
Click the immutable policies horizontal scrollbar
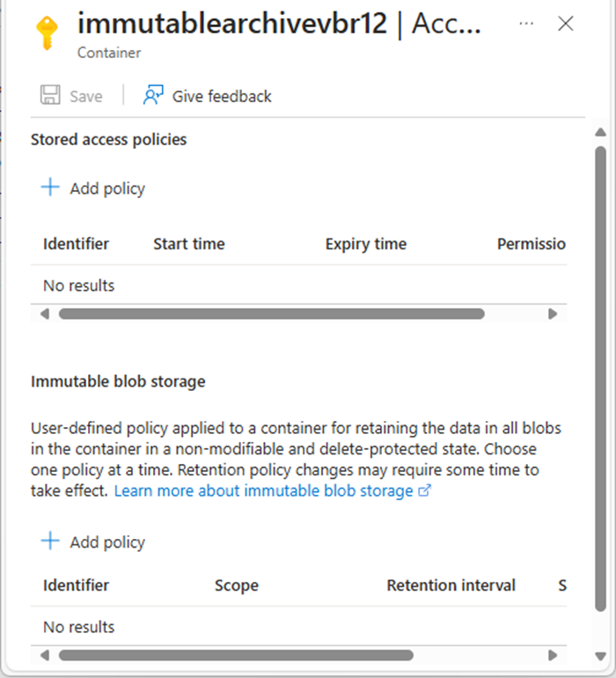236,655
